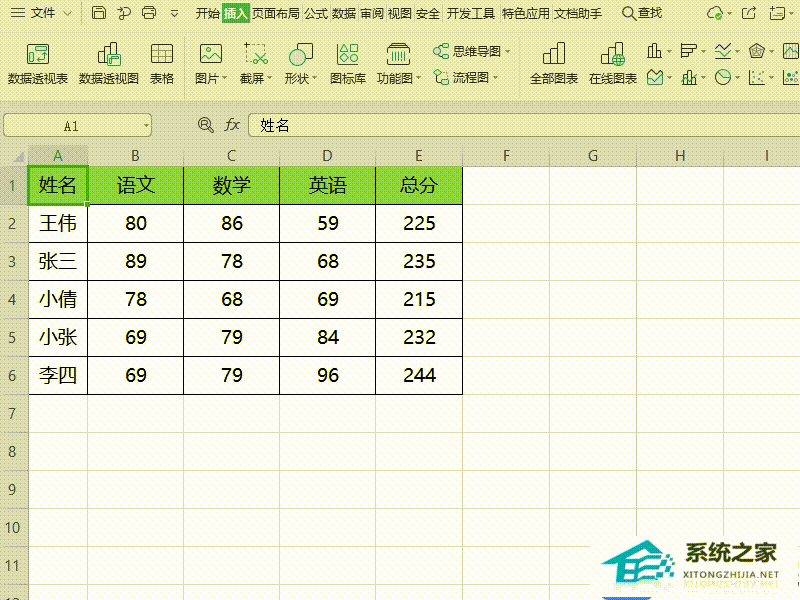Viewport: 800px width, 600px height.
Task: Open the 思维导图 mind map dropdown
Action: 471,51
